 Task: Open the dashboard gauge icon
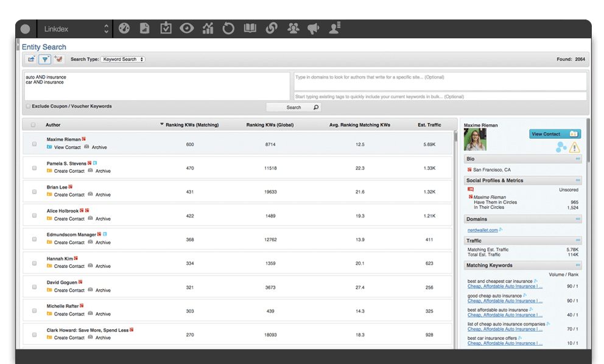[124, 28]
